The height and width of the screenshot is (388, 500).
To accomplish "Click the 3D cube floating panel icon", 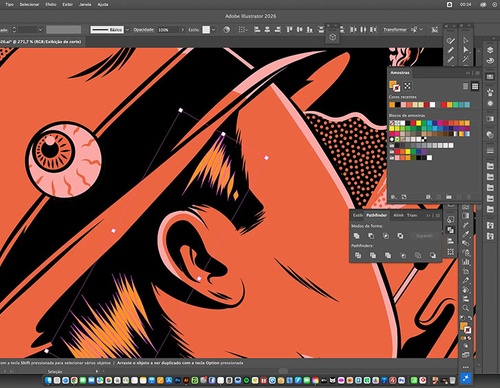I will click(332, 37).
